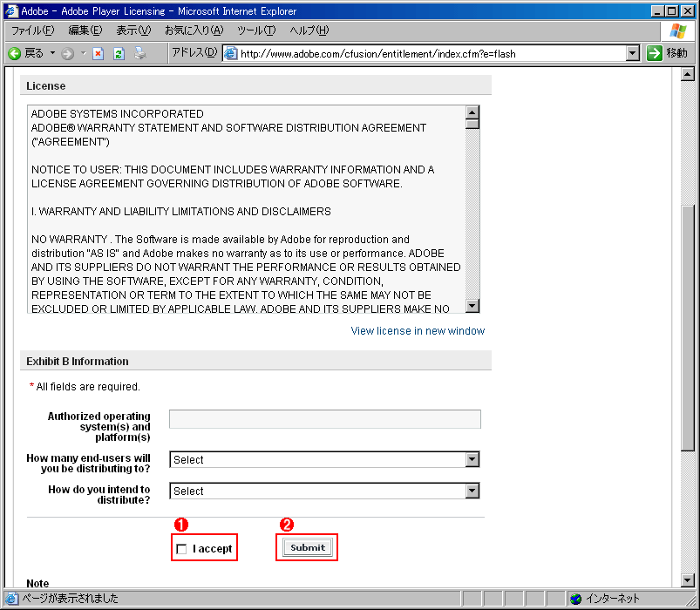Open the お気に入り(A) menu
700x610 pixels.
click(194, 30)
